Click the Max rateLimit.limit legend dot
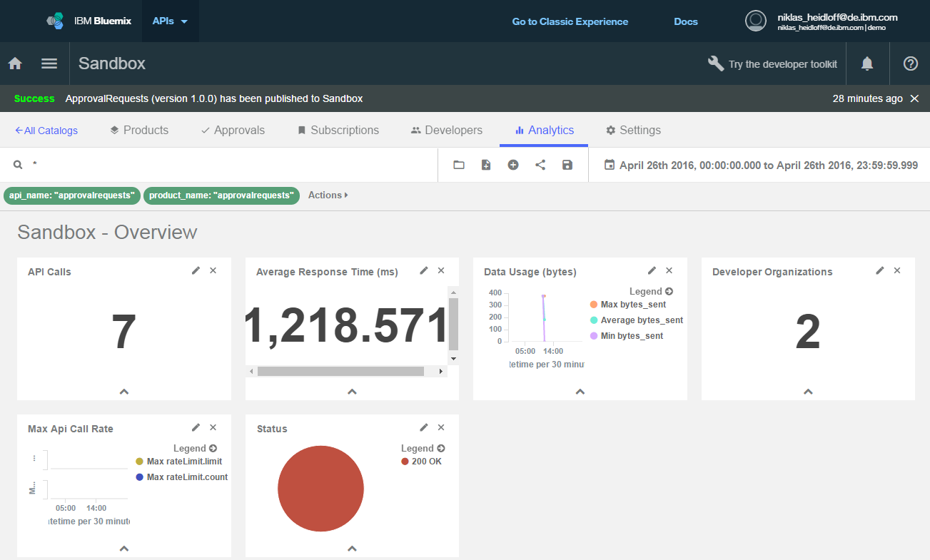 click(140, 462)
